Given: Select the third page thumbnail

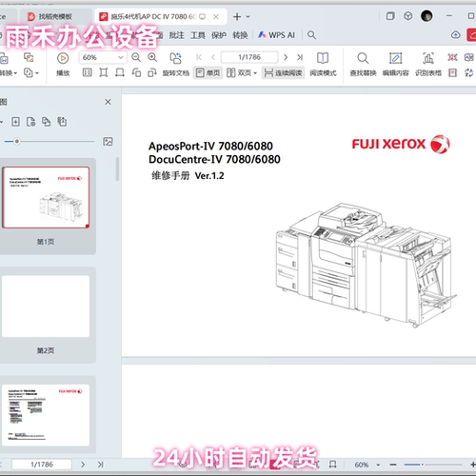Looking at the screenshot, I should [x=46, y=415].
